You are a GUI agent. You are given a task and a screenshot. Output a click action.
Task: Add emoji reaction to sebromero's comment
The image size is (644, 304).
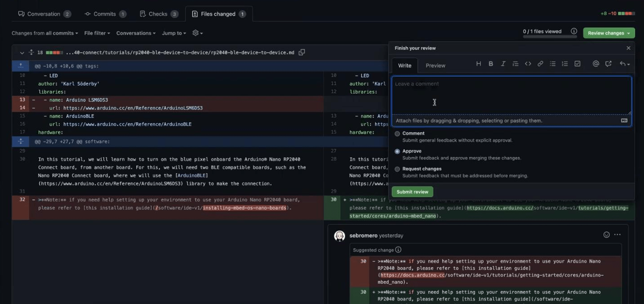click(x=606, y=235)
